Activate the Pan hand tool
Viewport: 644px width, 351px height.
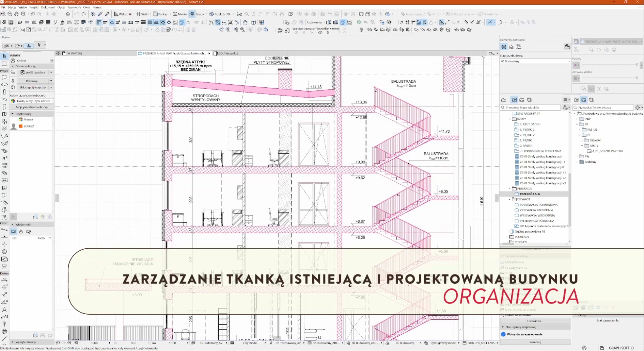coord(16,14)
